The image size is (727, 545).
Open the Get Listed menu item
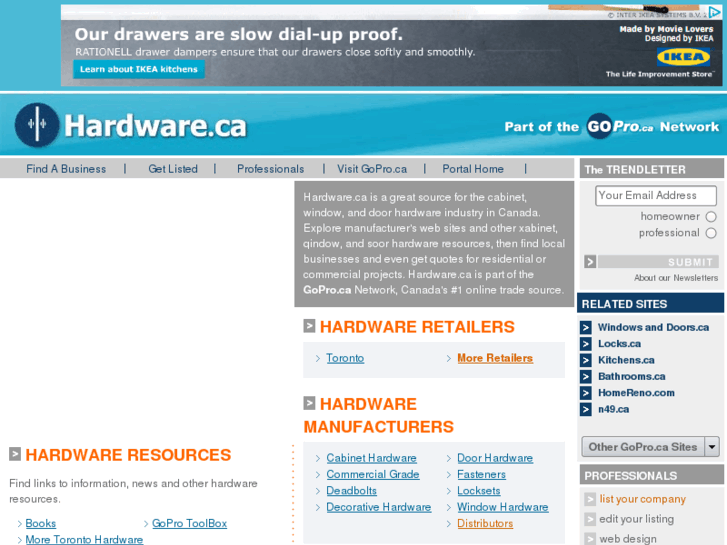(173, 169)
